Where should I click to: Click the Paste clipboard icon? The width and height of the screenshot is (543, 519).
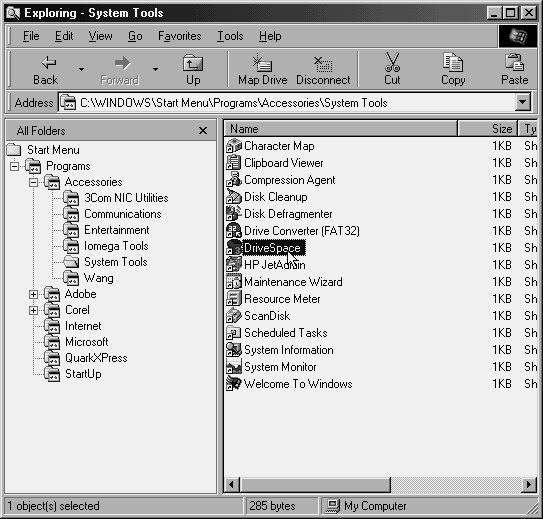[x=514, y=62]
